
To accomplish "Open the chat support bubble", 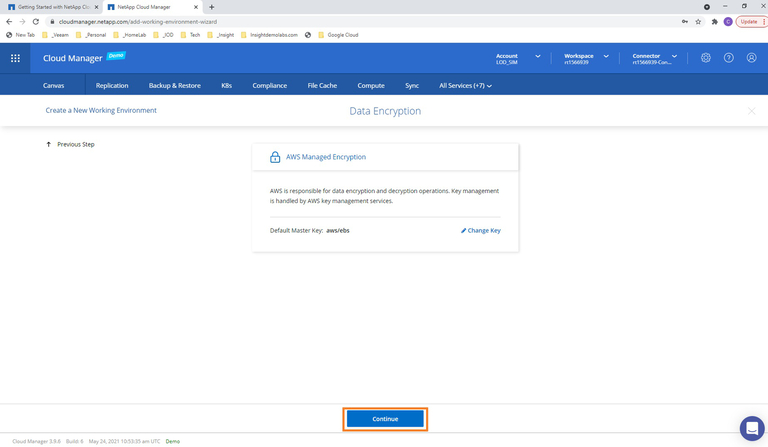I will tap(751, 427).
